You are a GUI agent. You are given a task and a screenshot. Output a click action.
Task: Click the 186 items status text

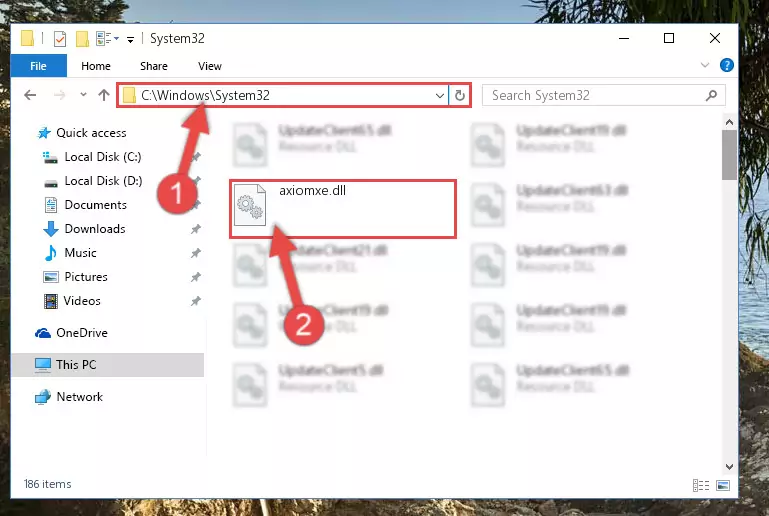pyautogui.click(x=48, y=484)
